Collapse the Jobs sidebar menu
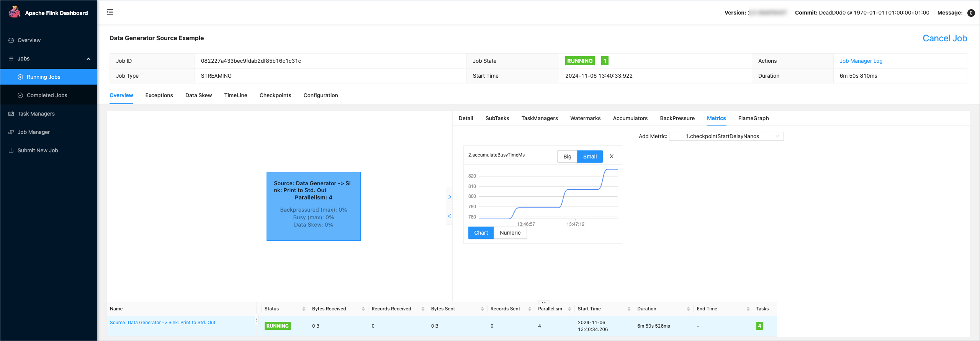 click(x=88, y=59)
